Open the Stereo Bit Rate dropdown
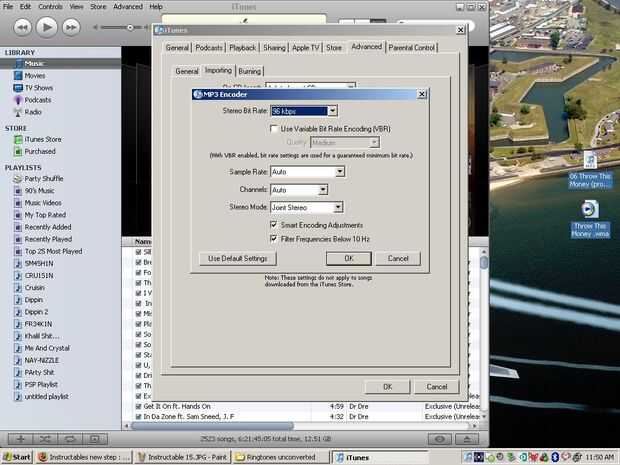The height and width of the screenshot is (465, 620). click(333, 111)
